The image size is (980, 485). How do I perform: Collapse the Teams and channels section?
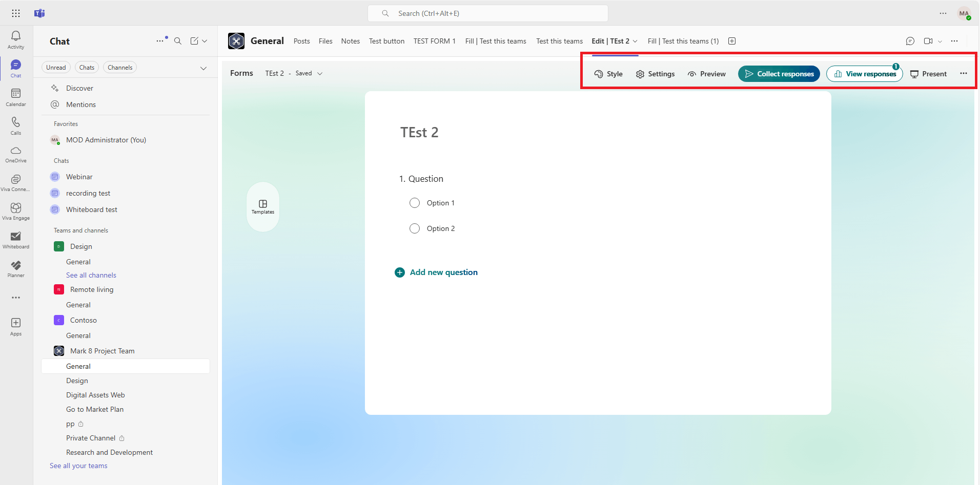81,230
